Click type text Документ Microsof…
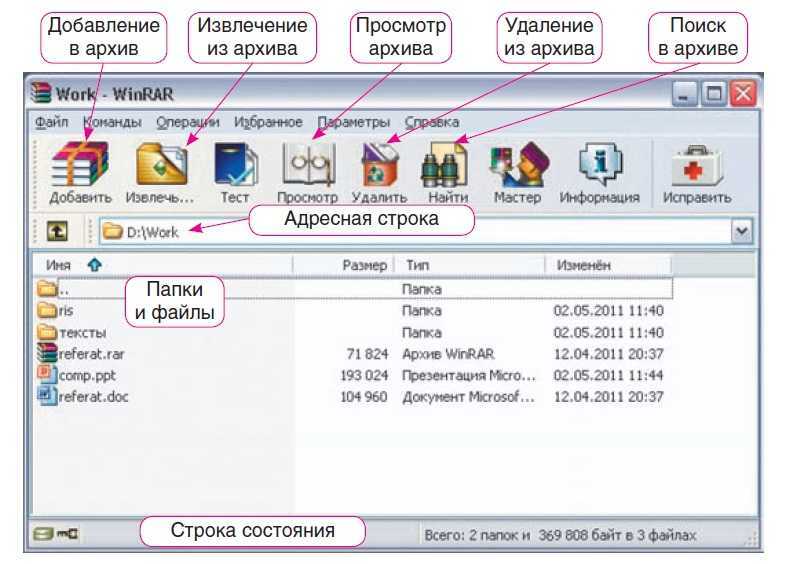 coord(468,397)
